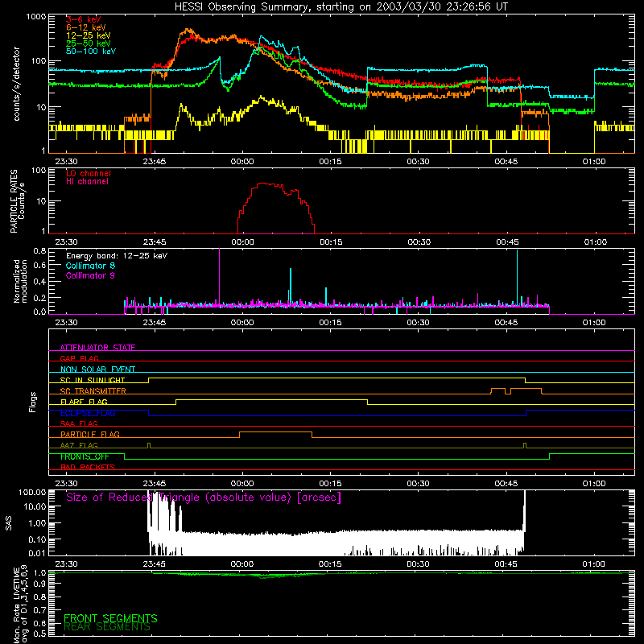Click the counts/s/detector axis title

tap(16, 84)
